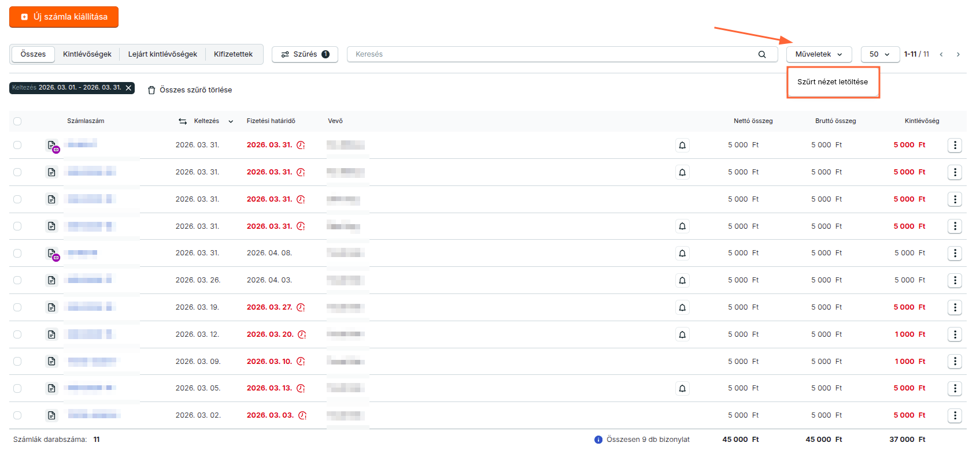Open the 50 items per page dropdown
The height and width of the screenshot is (450, 980).
(879, 54)
